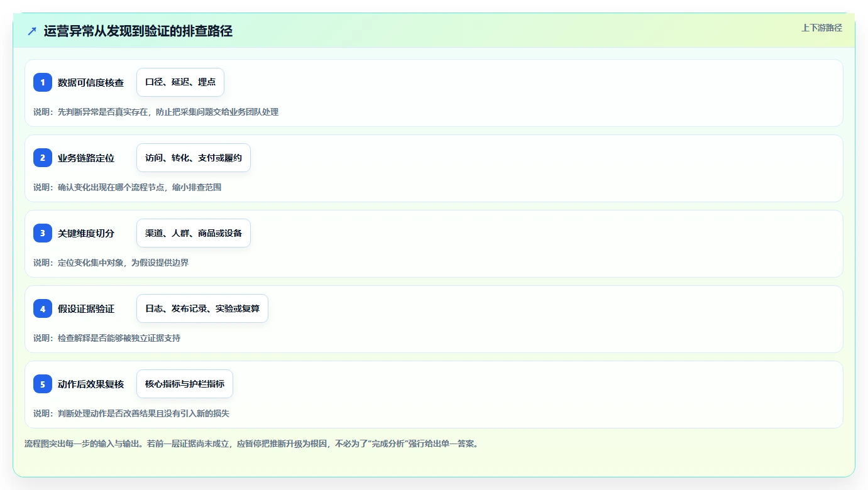The image size is (868, 490).
Task: Click the 口径、延迟、埋点 chip
Action: coord(180,82)
